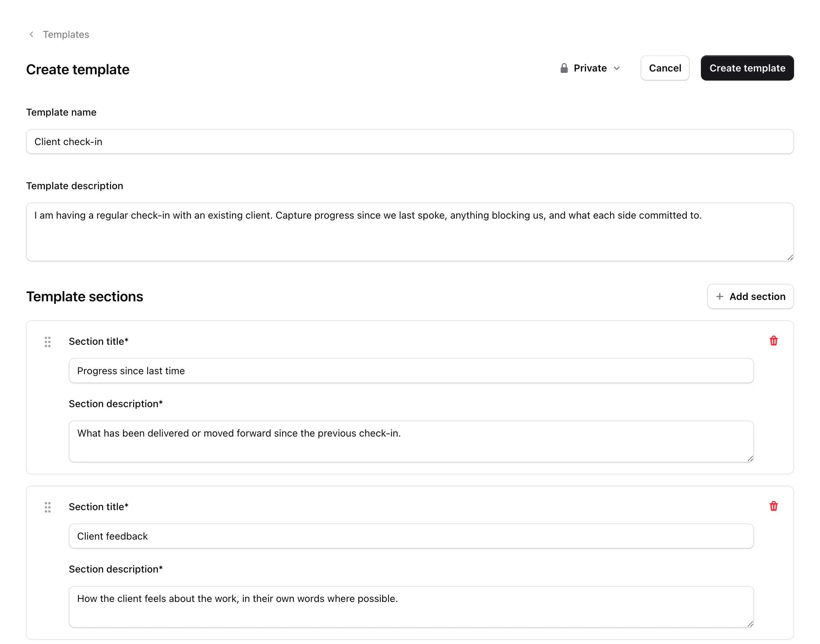This screenshot has height=644, width=820.
Task: Click the dark Create template button
Action: (747, 68)
